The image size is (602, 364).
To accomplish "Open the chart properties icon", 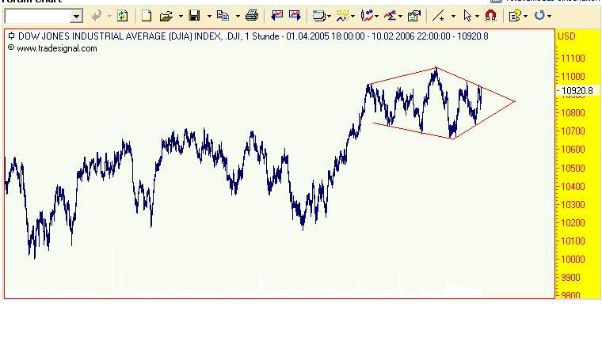I will (414, 16).
